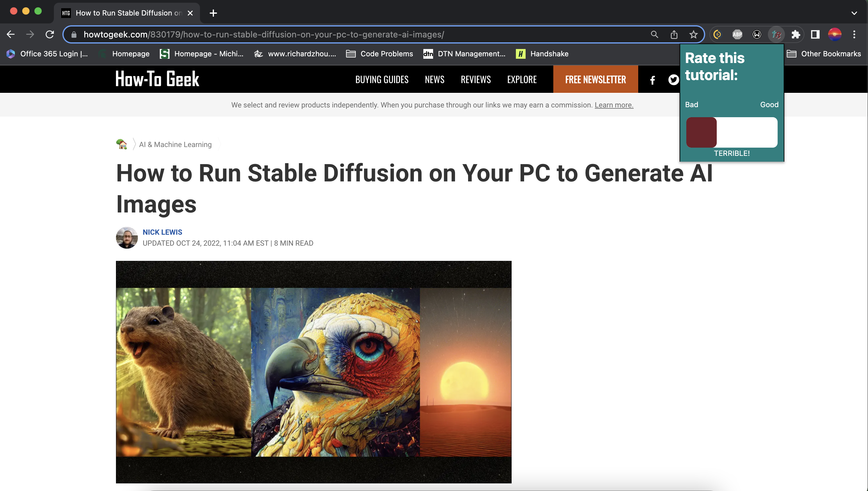868x491 pixels.
Task: Open How-To Geek Twitter icon link
Action: tap(673, 79)
